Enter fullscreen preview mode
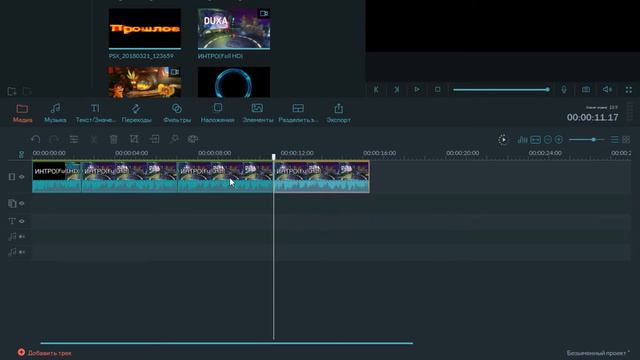Image resolution: width=640 pixels, height=360 pixels. pyautogui.click(x=629, y=89)
